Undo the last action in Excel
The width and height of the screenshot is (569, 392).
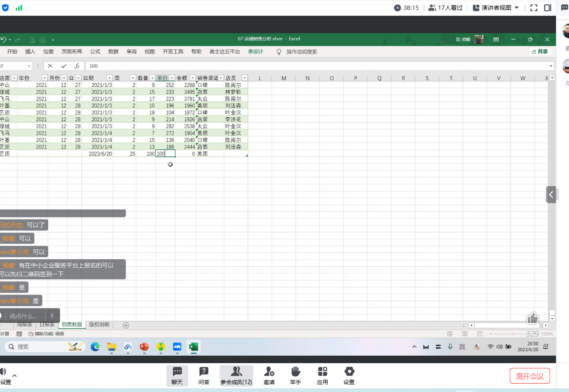point(4,40)
